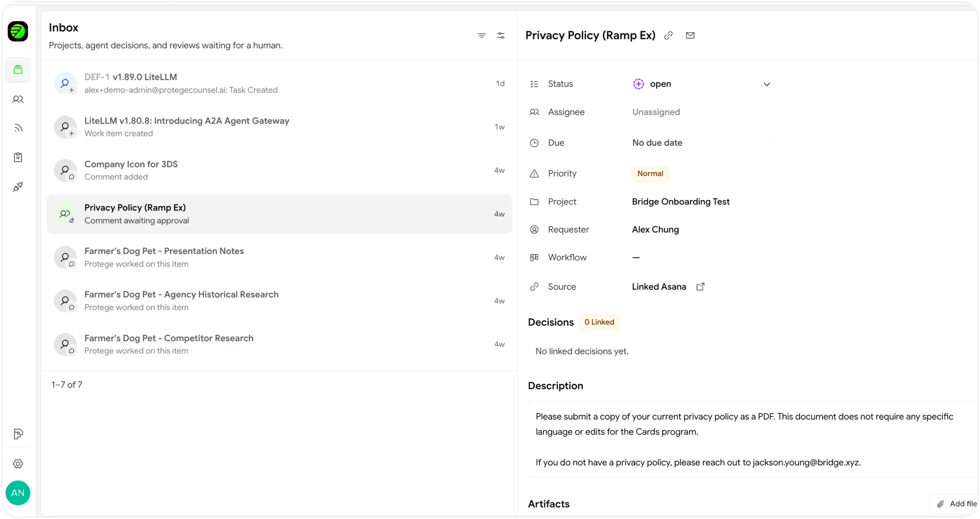This screenshot has width=980, height=519.
Task: Click the 1w timestamp on LiteLLM v1.80.8 row
Action: pyautogui.click(x=500, y=127)
